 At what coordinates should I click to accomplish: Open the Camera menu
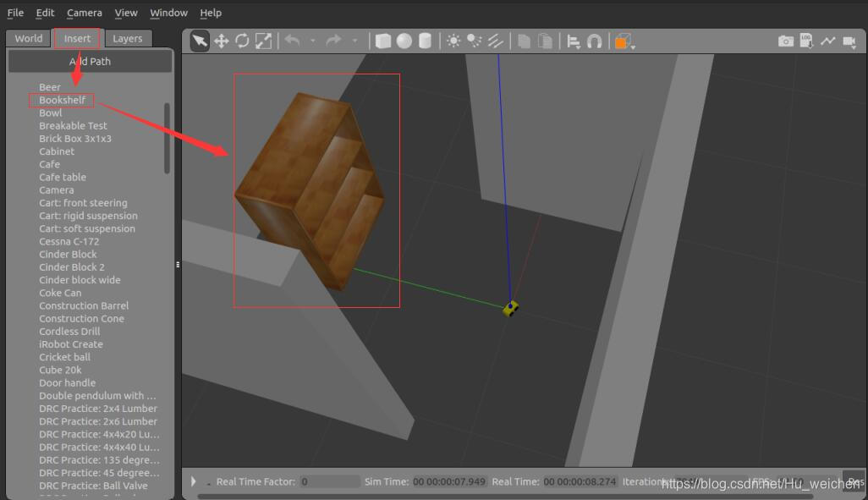click(84, 12)
